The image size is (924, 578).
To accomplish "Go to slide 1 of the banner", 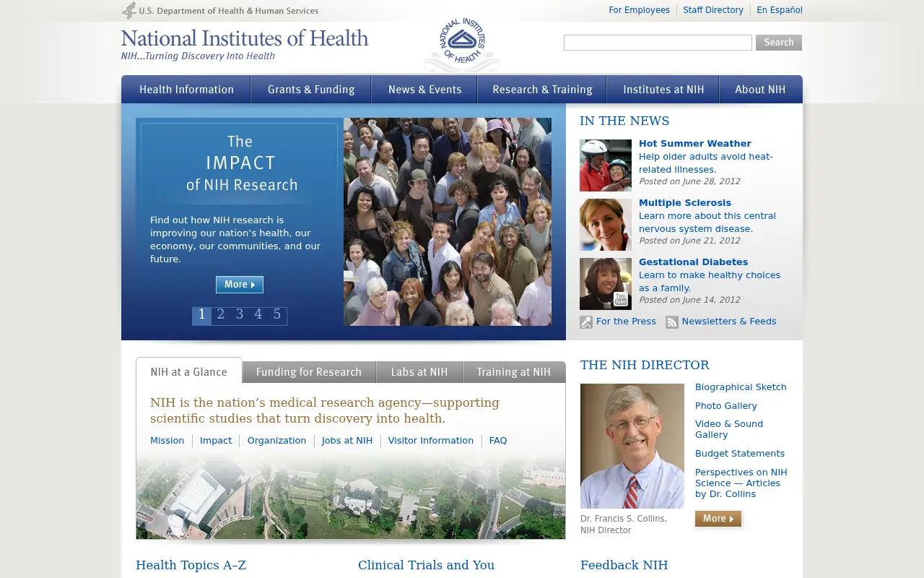I will (201, 316).
